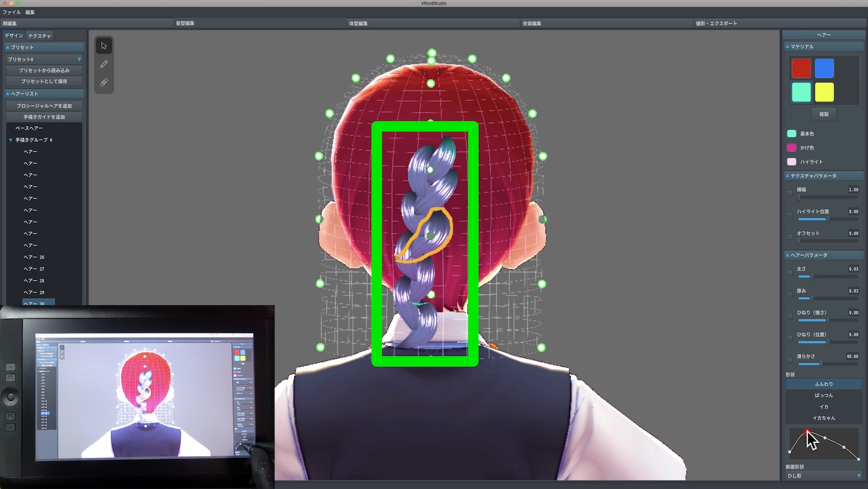Select ヘアー 26 in hair list

(x=34, y=257)
